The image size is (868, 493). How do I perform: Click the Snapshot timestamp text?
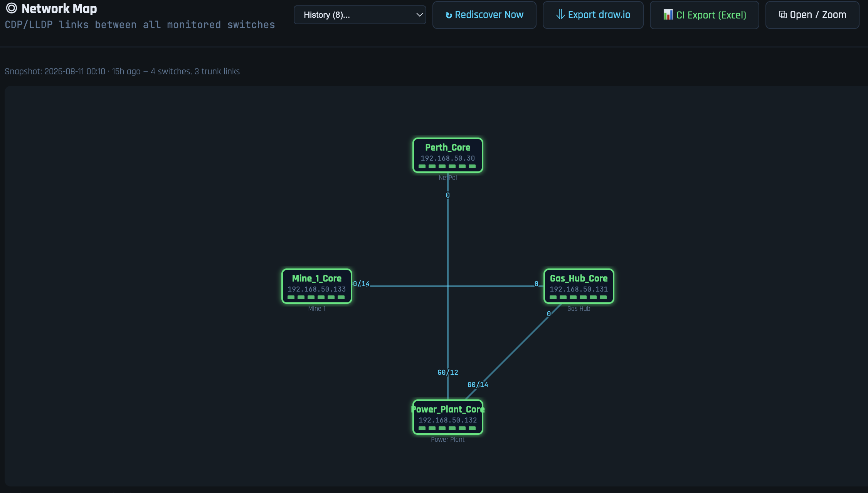tap(122, 72)
